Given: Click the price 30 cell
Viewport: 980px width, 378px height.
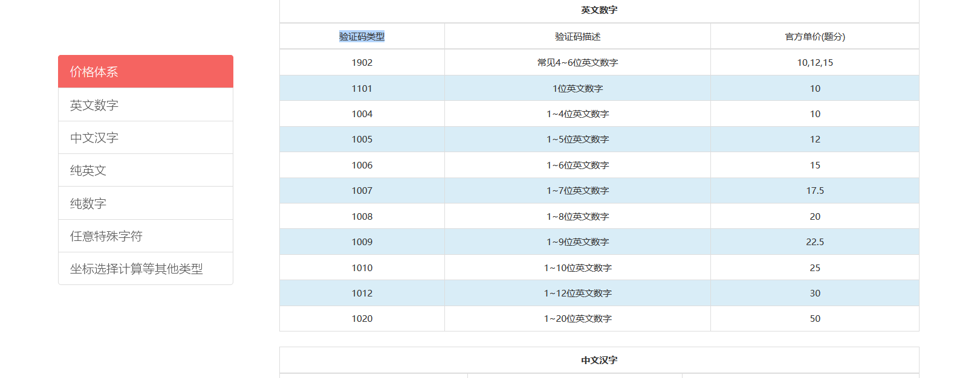Looking at the screenshot, I should (x=815, y=293).
